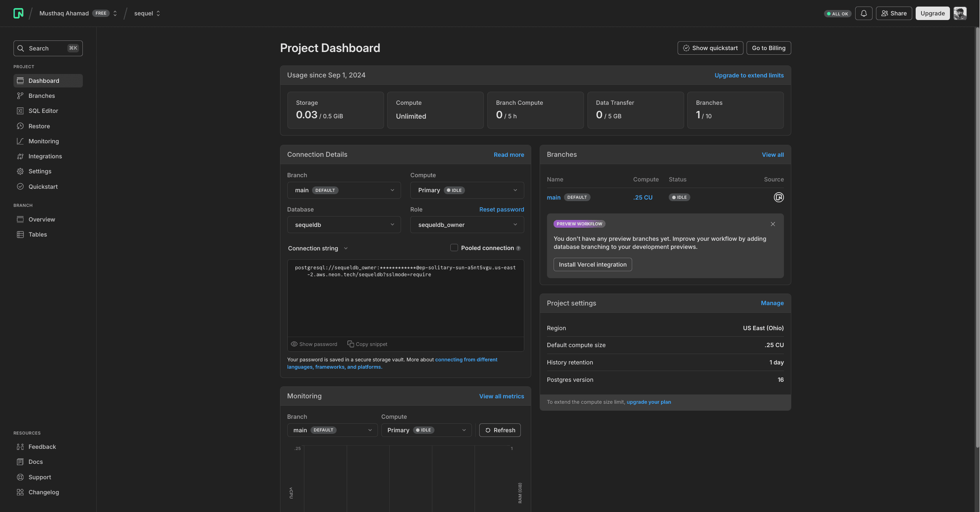Click the main branch link in Branches table

(x=554, y=197)
